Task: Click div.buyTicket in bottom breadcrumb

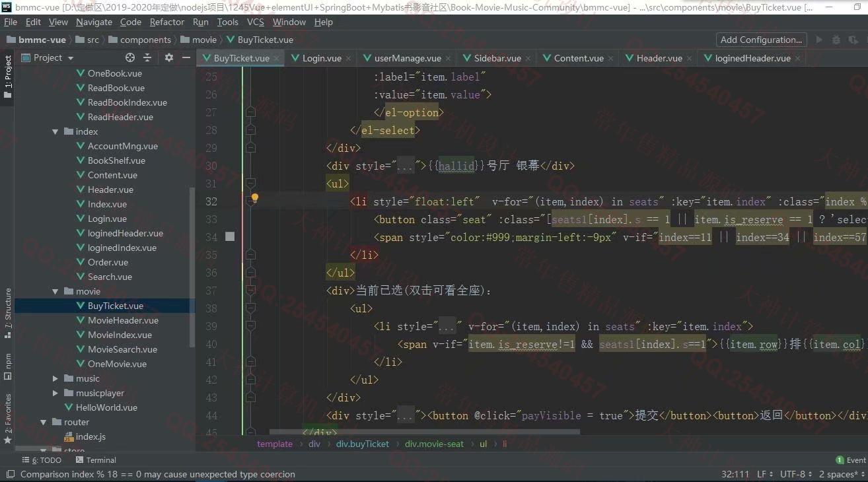Action: (x=363, y=444)
